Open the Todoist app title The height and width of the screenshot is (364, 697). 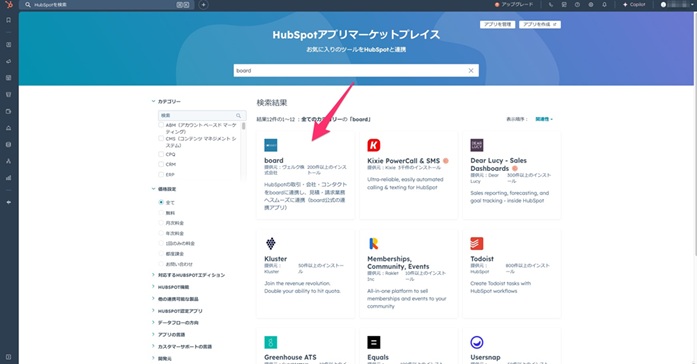[482, 259]
